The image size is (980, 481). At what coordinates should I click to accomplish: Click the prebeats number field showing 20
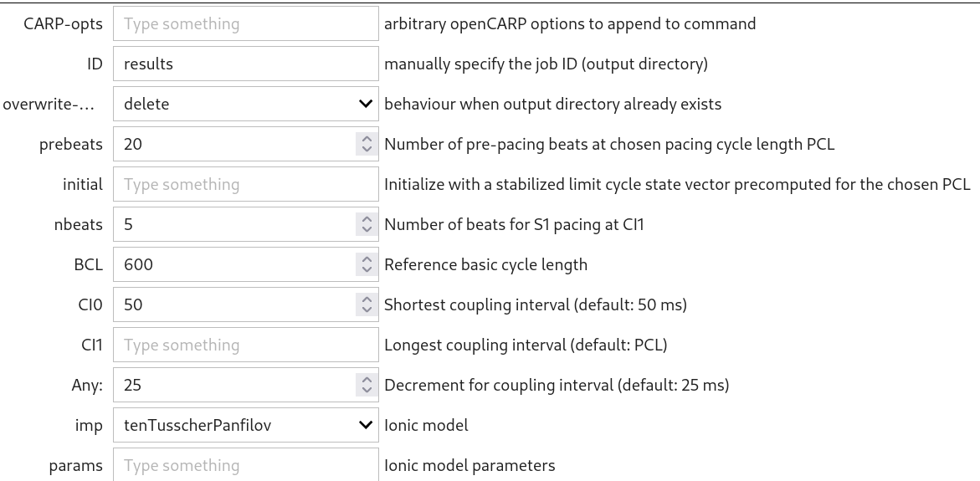[234, 144]
